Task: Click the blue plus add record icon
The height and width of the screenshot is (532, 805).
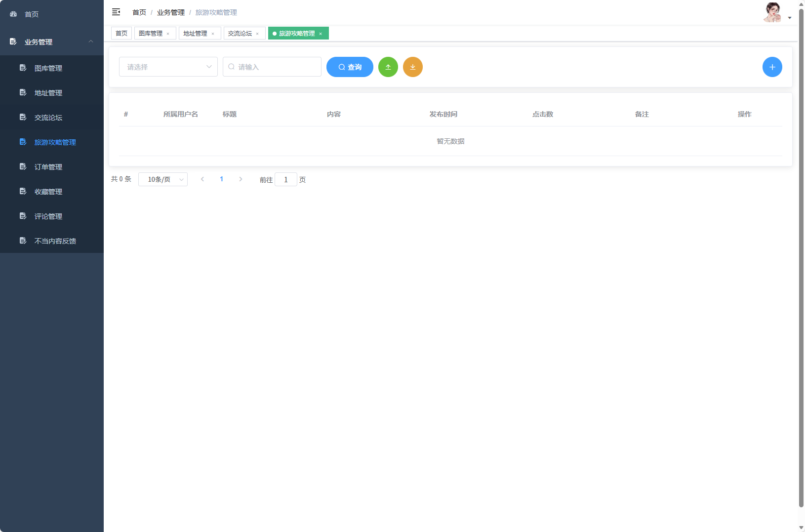Action: coord(772,67)
